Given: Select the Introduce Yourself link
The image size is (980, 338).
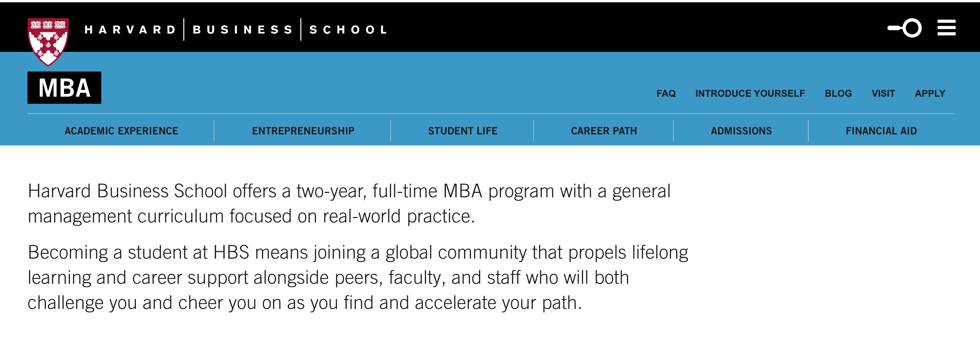Looking at the screenshot, I should [750, 94].
